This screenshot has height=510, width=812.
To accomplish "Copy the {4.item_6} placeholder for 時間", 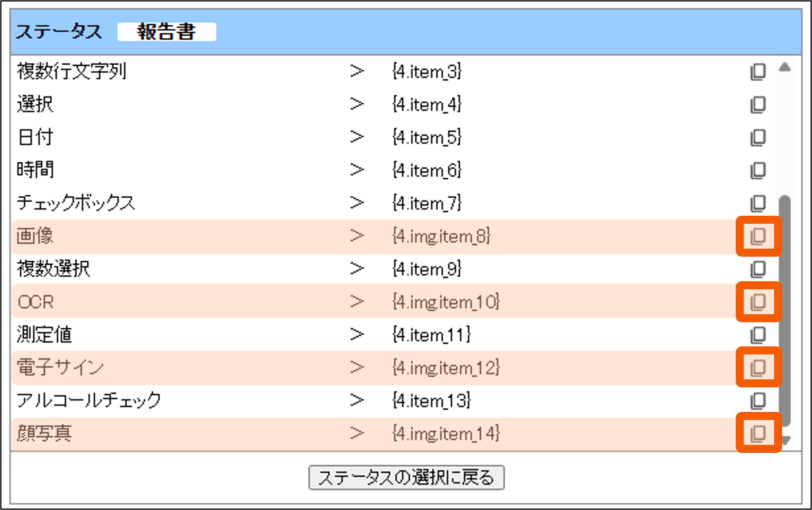I will [x=758, y=171].
